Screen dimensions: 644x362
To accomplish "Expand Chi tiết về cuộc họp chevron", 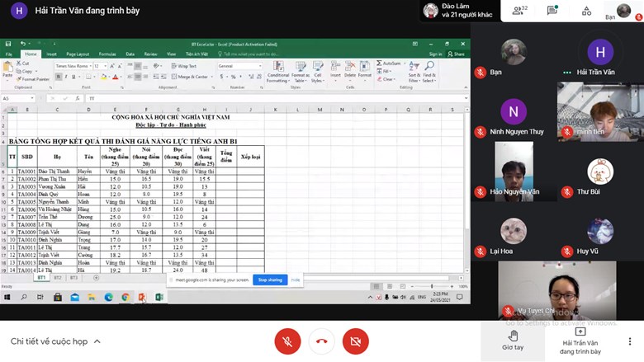I will (x=97, y=341).
